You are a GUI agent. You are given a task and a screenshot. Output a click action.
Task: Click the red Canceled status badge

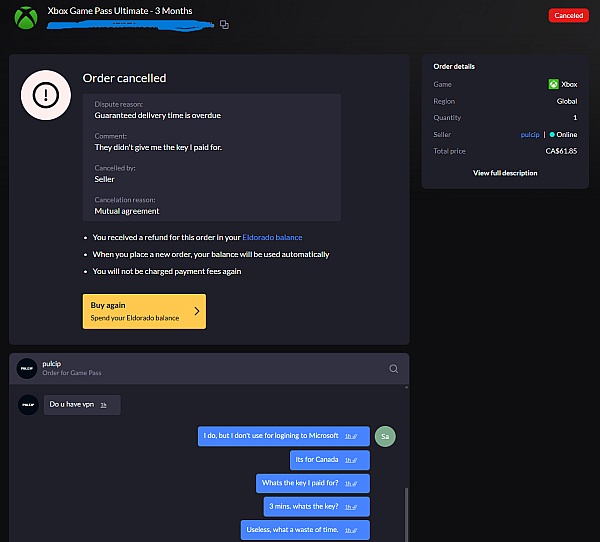point(568,16)
